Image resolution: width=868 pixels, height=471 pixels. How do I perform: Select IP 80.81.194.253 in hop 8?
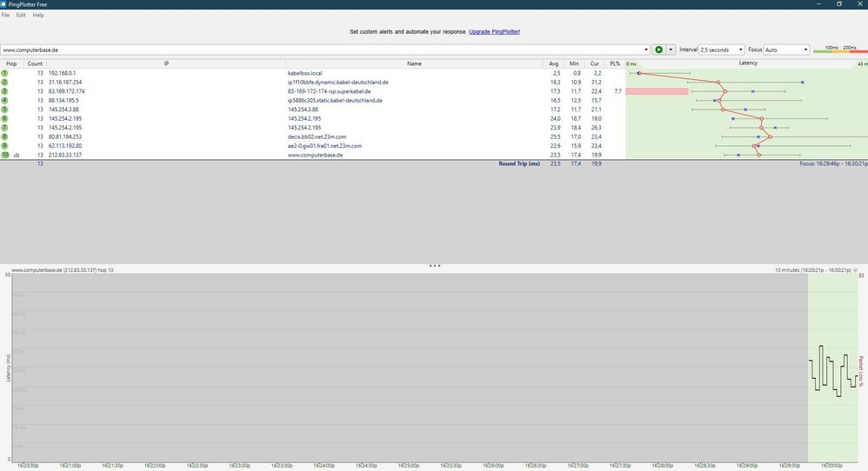64,136
